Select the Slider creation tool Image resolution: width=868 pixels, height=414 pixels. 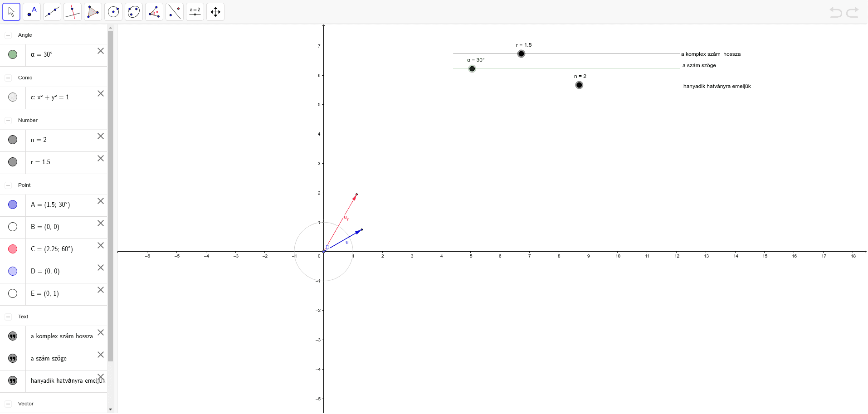pyautogui.click(x=195, y=11)
